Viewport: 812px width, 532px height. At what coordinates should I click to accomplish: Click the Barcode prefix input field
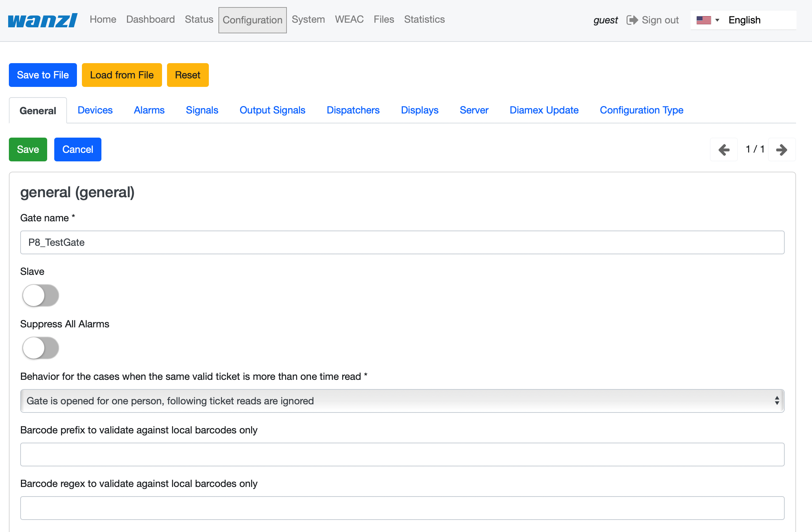[402, 454]
